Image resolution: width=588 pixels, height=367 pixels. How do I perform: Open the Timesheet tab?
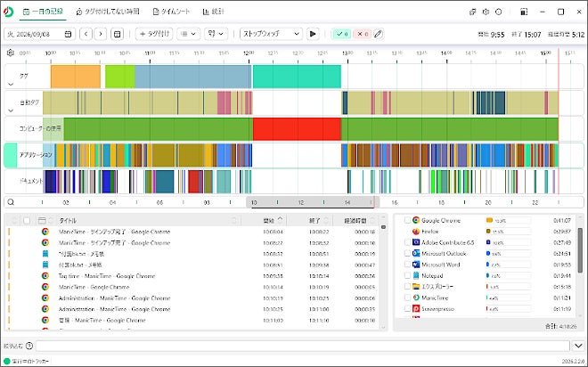171,12
